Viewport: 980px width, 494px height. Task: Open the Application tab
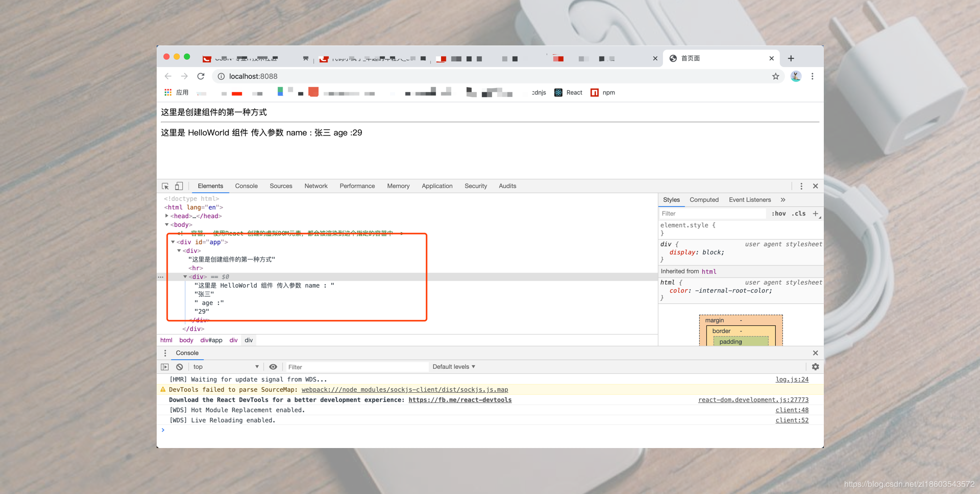[x=437, y=186]
